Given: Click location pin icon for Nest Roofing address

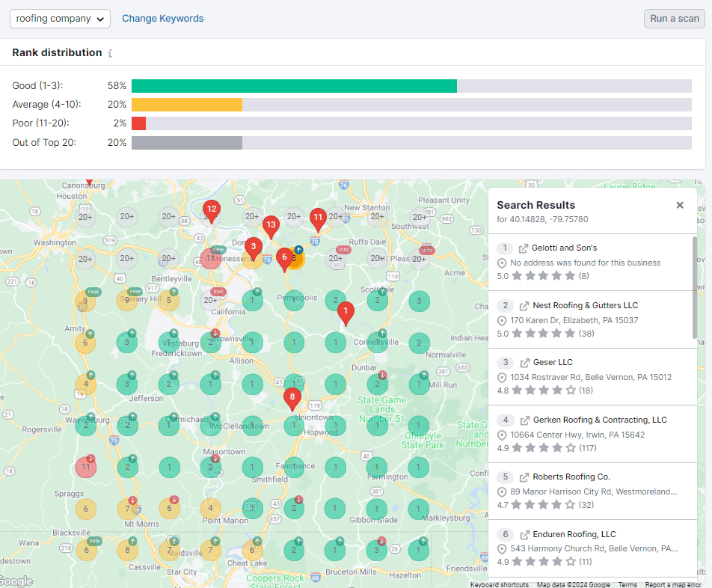Looking at the screenshot, I should click(502, 321).
